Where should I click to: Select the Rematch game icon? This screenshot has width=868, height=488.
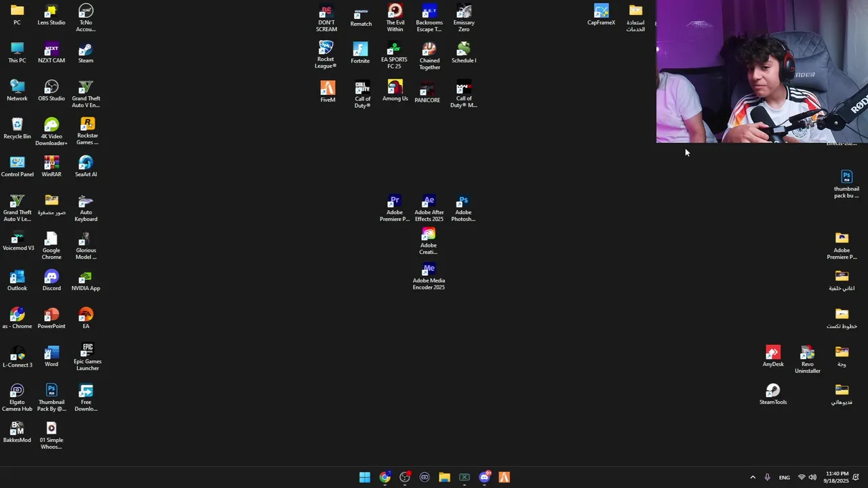point(361,16)
